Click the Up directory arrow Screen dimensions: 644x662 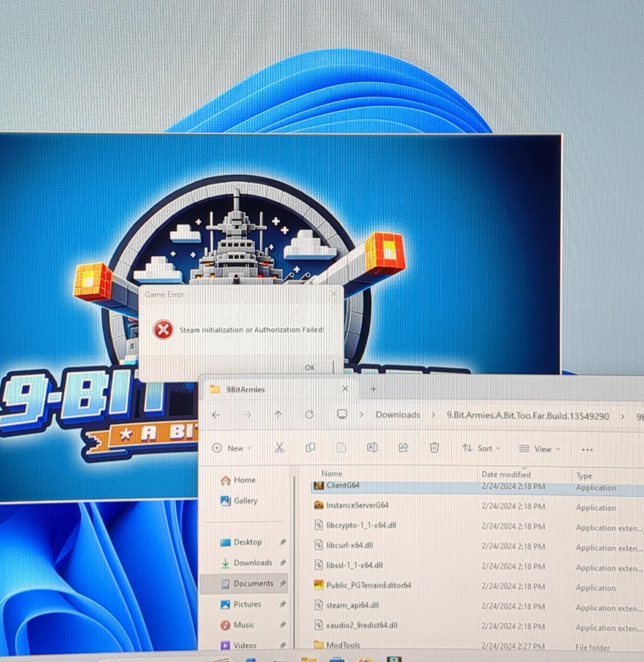(x=278, y=415)
